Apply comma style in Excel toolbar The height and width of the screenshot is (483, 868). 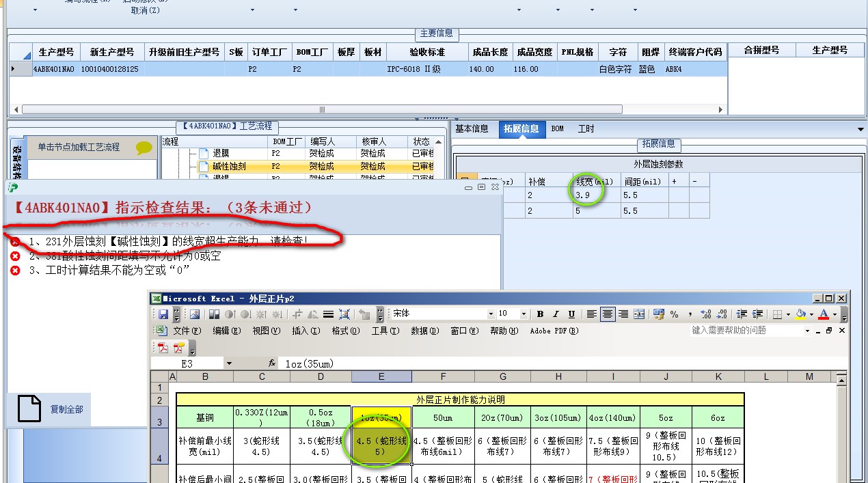point(690,314)
